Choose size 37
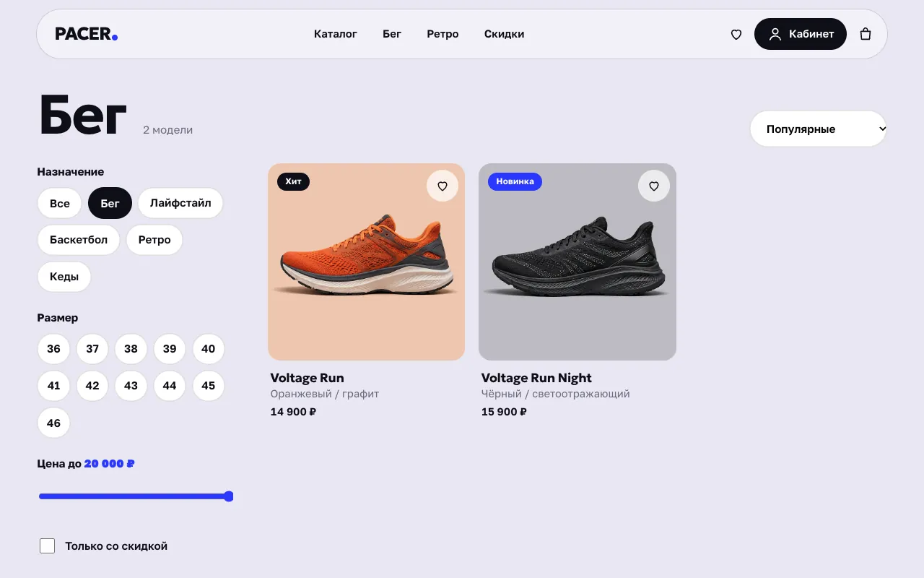Viewport: 924px width, 578px height. tap(92, 349)
